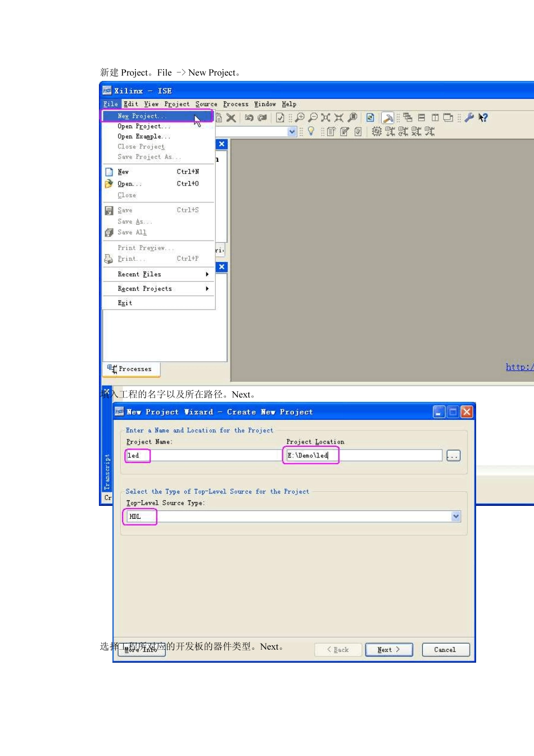Image resolution: width=534 pixels, height=756 pixels.
Task: Click the Save floppy disk icon in File menu
Action: click(109, 210)
